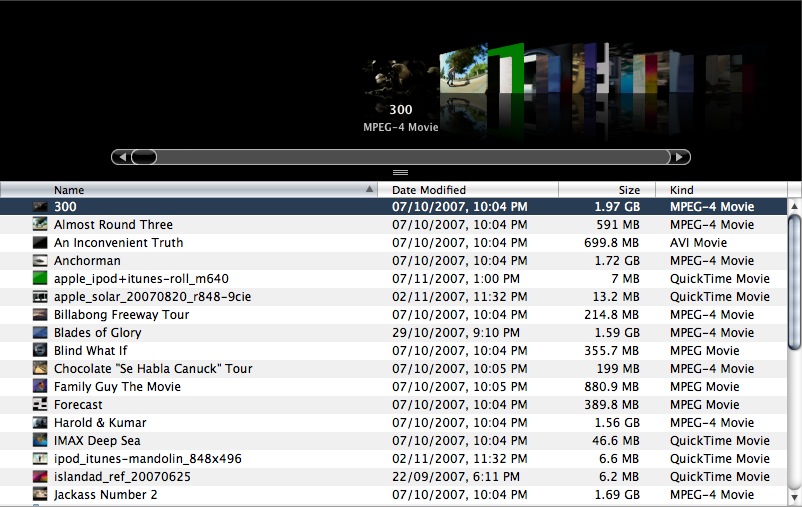Select the 300 cover in Cover Flow
This screenshot has width=802, height=507.
click(401, 77)
